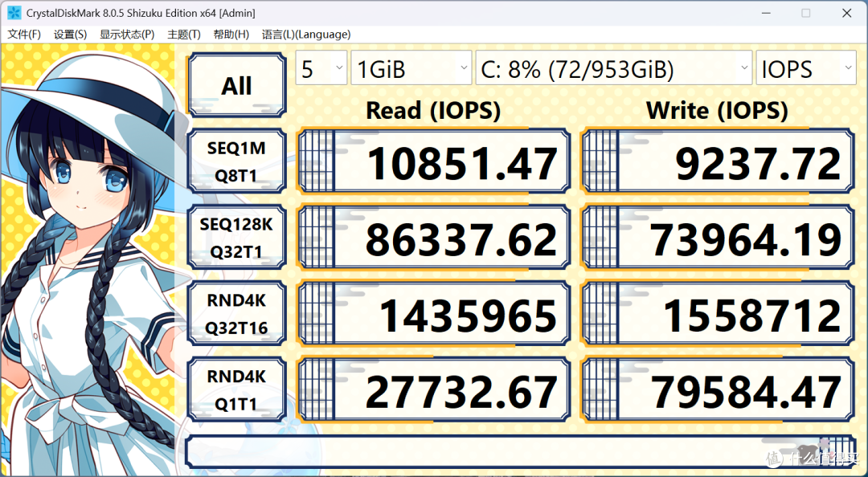Select the RND4K Q1T1 read result 27732.67

pyautogui.click(x=434, y=390)
